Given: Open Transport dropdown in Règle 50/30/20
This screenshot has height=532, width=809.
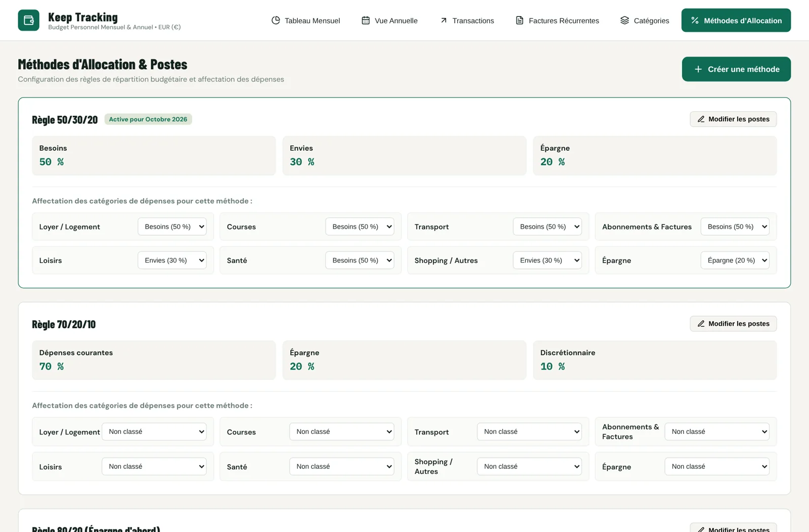Looking at the screenshot, I should [x=547, y=227].
